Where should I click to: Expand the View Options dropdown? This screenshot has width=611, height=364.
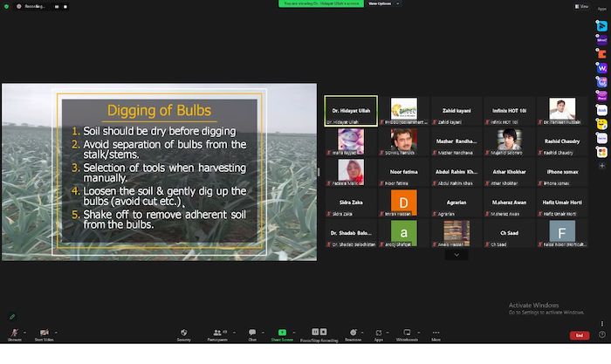pos(379,3)
